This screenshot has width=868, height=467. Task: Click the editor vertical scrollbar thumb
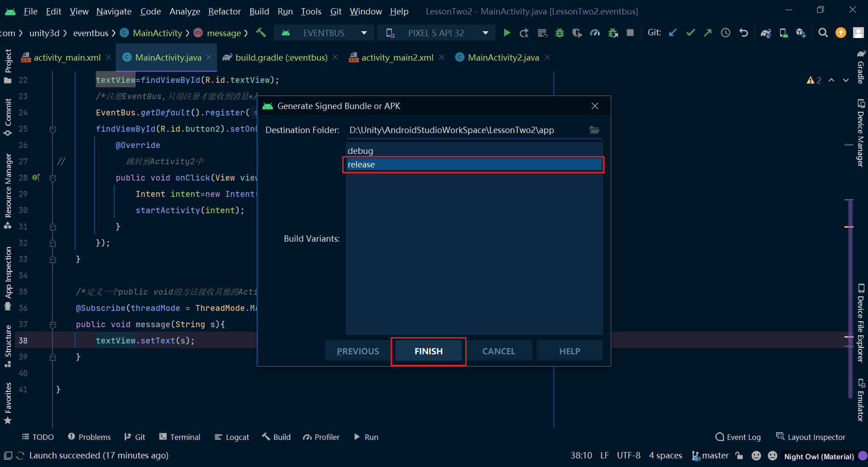850,299
